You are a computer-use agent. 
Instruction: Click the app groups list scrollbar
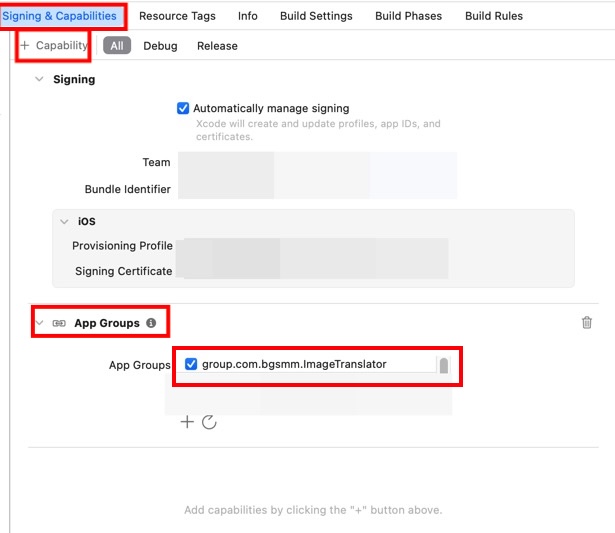443,365
